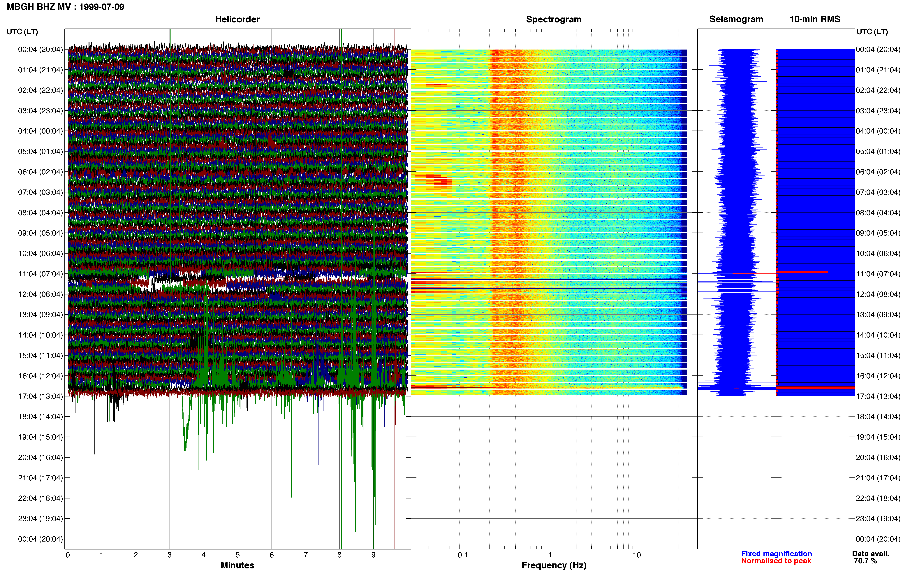Click Helicorder axis time 16:04 (12:04)
This screenshot has height=578, width=924.
pyautogui.click(x=41, y=376)
